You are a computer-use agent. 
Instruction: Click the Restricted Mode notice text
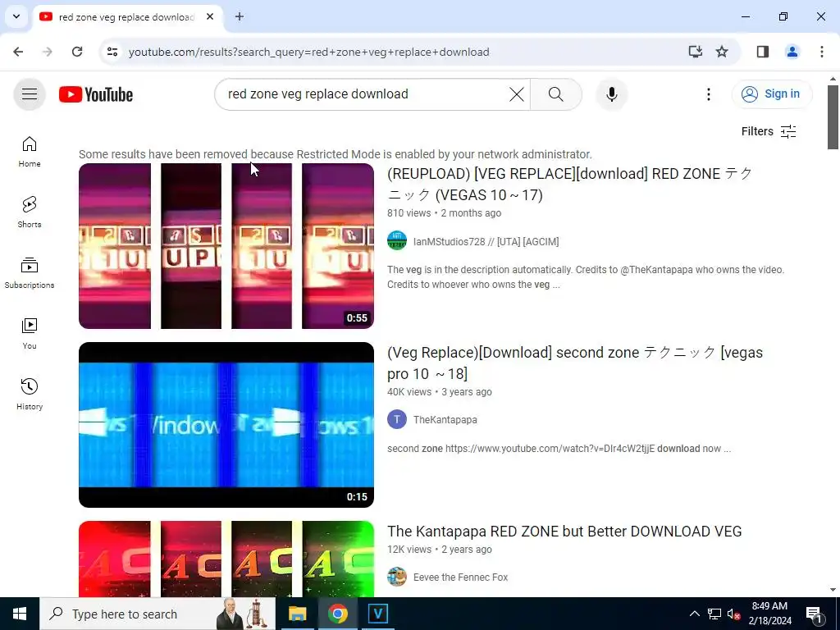pos(336,154)
